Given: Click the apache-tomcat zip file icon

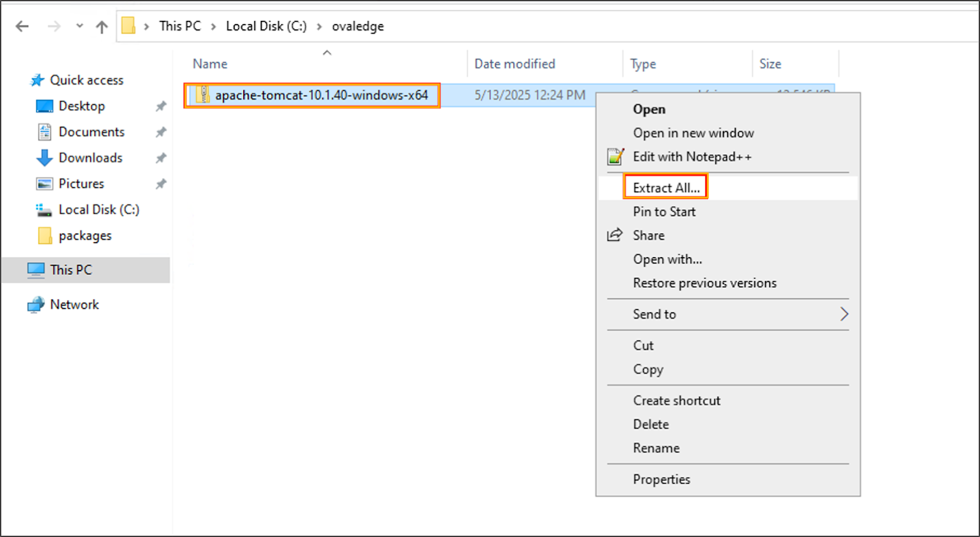Looking at the screenshot, I should click(x=203, y=95).
